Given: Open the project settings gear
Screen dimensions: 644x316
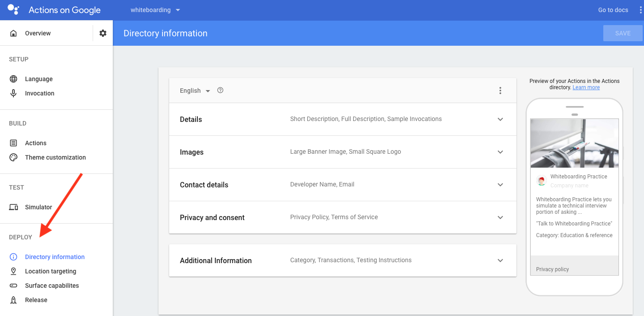Looking at the screenshot, I should tap(103, 33).
